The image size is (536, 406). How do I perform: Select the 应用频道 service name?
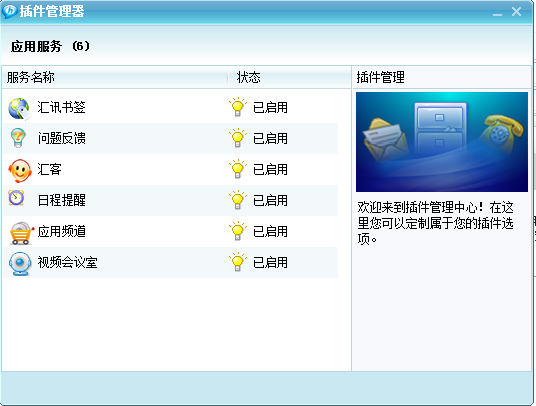pos(62,231)
